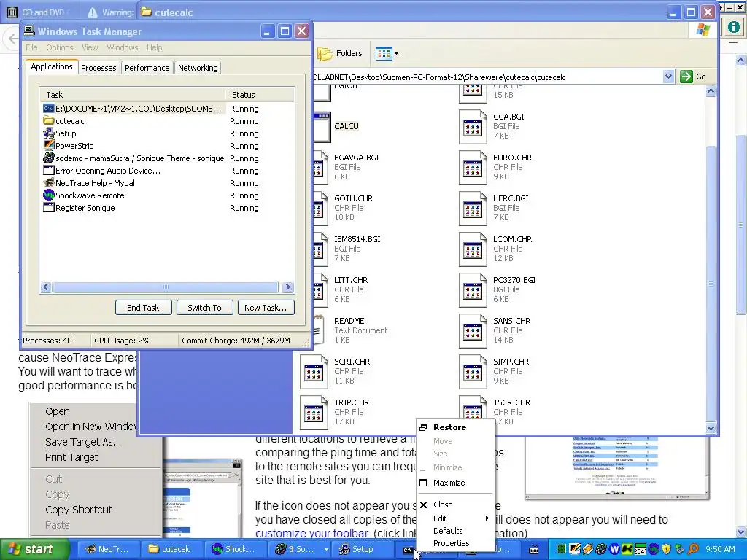Open the View menu in Task Manager
The height and width of the screenshot is (560, 747).
[90, 47]
